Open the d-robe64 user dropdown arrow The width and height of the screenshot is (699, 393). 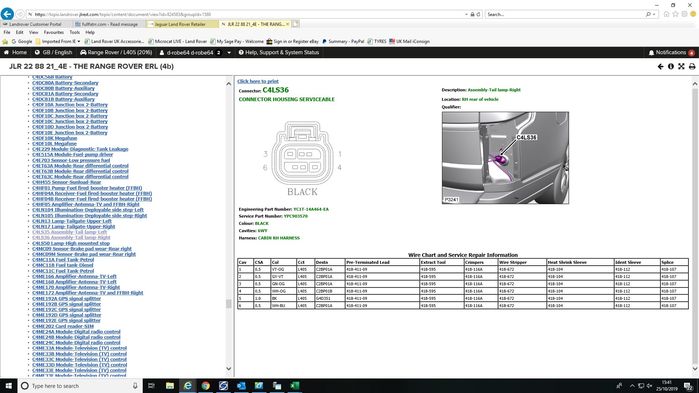[x=229, y=53]
